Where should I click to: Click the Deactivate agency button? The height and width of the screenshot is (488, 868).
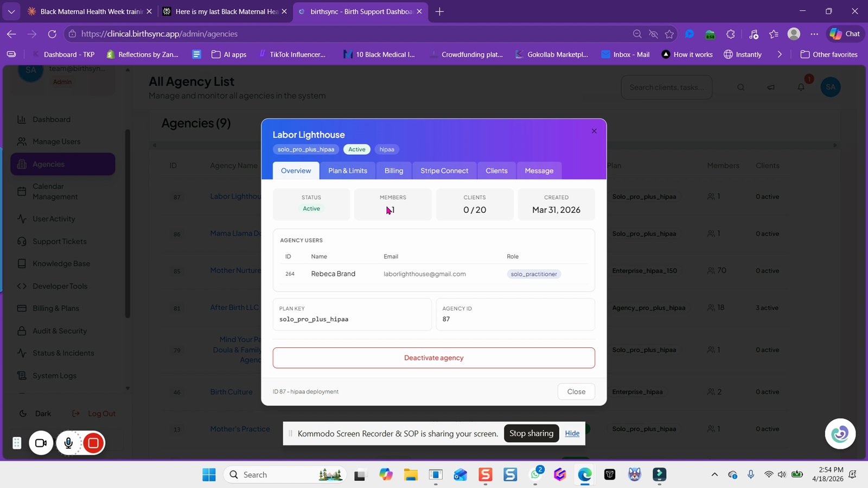pyautogui.click(x=434, y=358)
